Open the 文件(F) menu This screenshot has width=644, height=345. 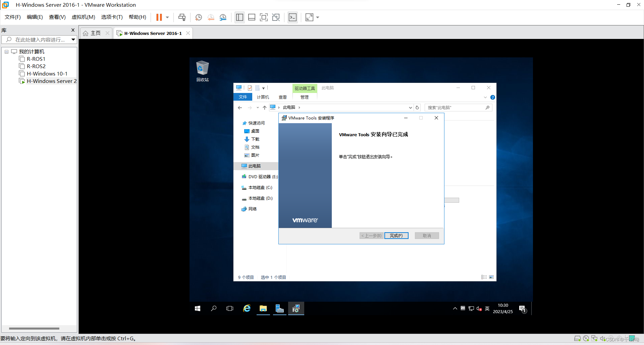[13, 17]
